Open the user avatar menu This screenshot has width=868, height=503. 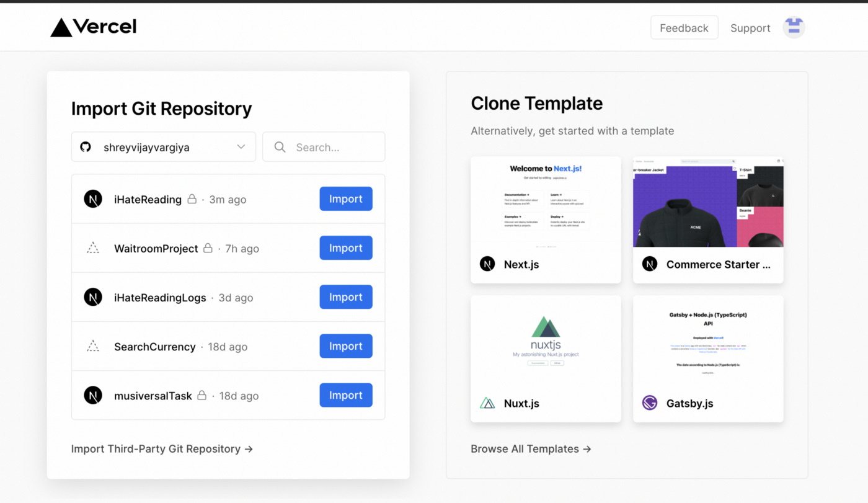point(794,27)
